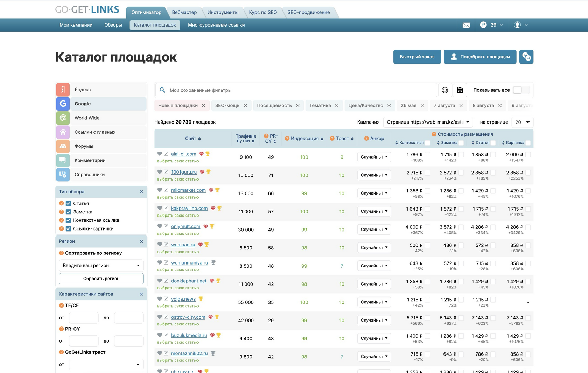Click the reset filters circular icon
This screenshot has width=588, height=373.
[x=445, y=90]
